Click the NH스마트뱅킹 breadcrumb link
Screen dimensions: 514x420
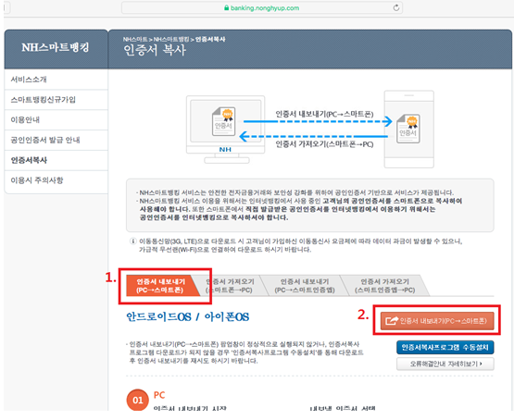tap(171, 39)
